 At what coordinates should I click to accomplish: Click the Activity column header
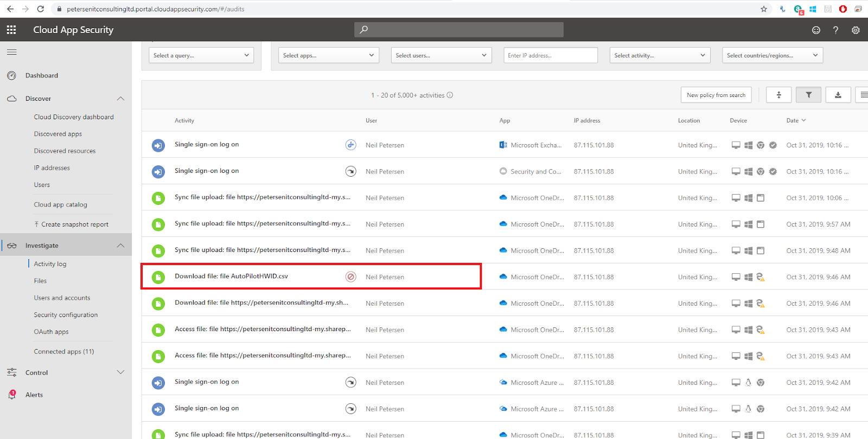184,120
